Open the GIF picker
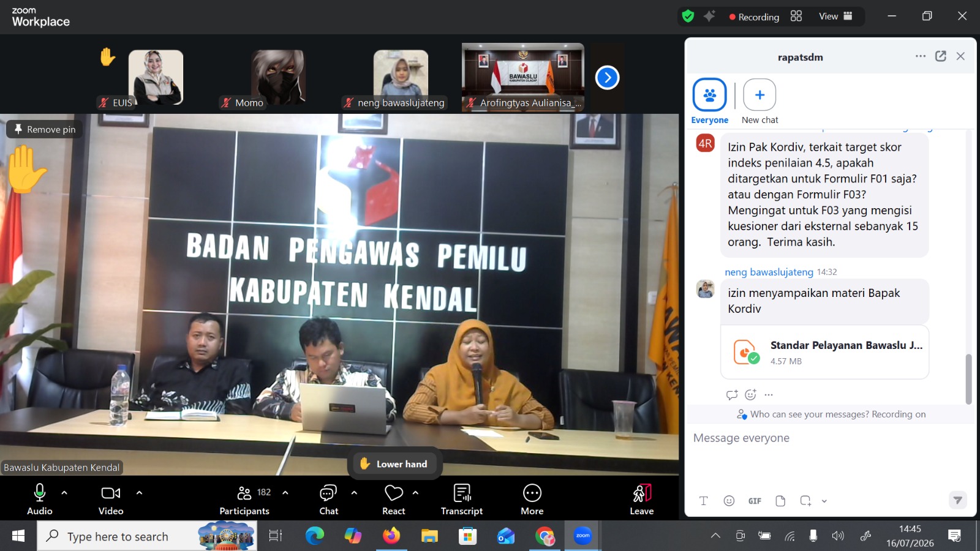Image resolution: width=980 pixels, height=551 pixels. 755,501
